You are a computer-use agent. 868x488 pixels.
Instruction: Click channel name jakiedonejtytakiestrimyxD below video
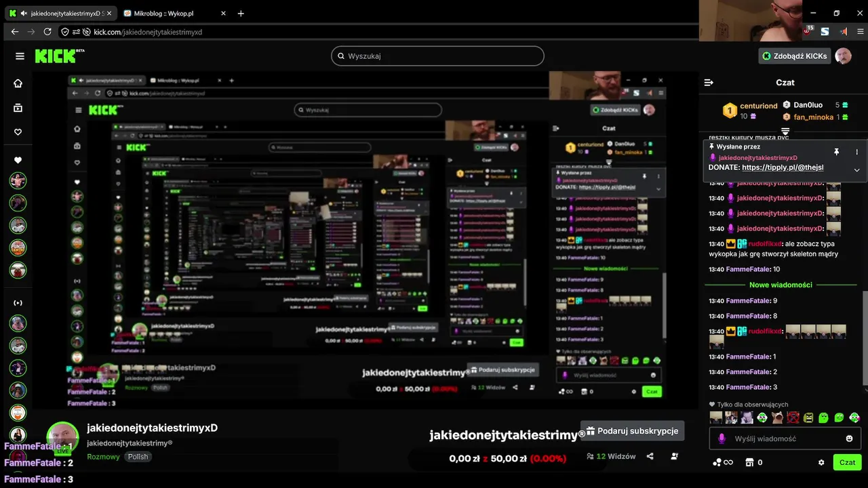153,428
